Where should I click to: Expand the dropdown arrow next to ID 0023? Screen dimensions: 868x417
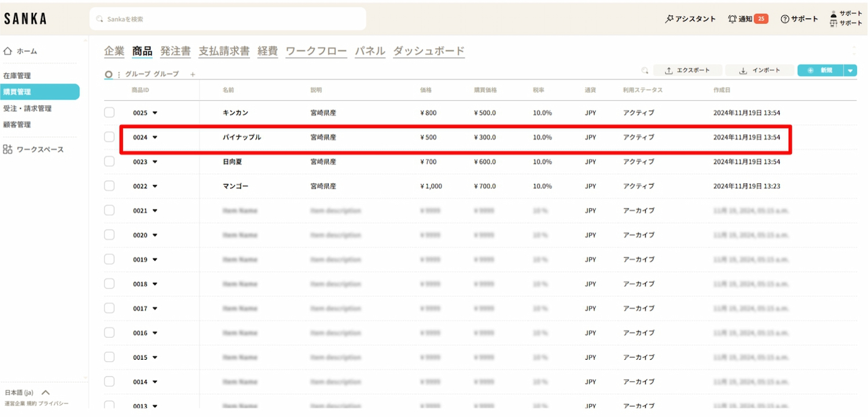pos(155,162)
